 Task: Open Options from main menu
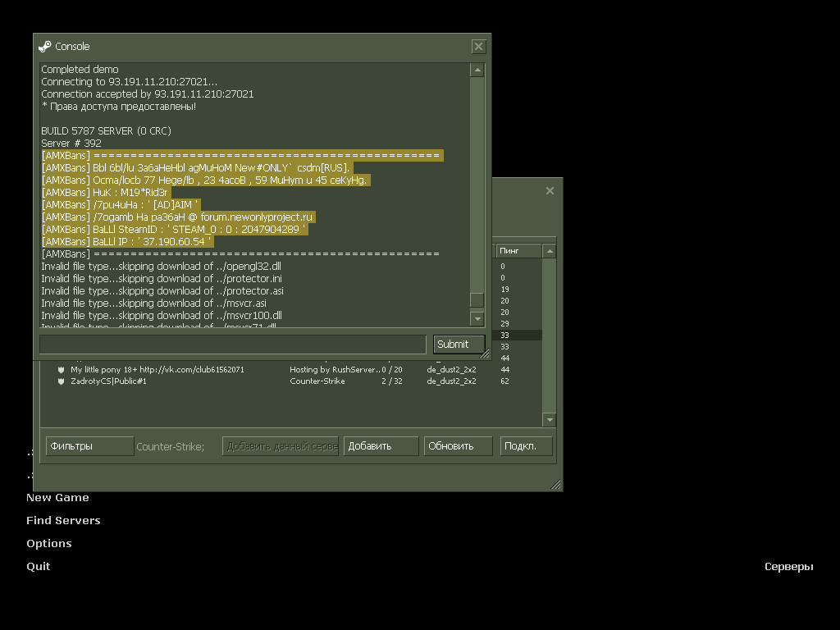(x=48, y=544)
